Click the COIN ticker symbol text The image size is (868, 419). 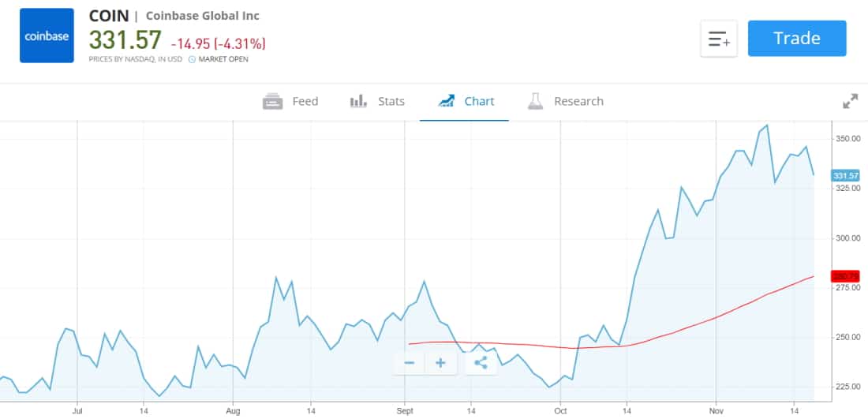pos(109,16)
